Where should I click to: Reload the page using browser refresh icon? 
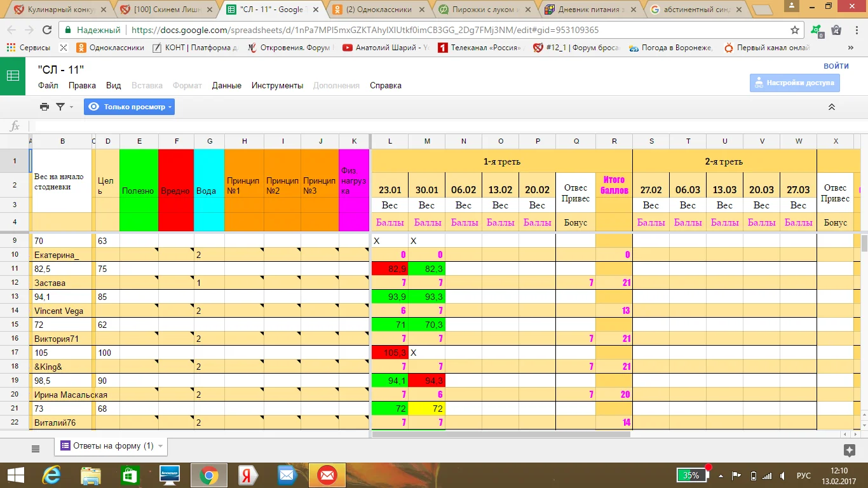[46, 30]
